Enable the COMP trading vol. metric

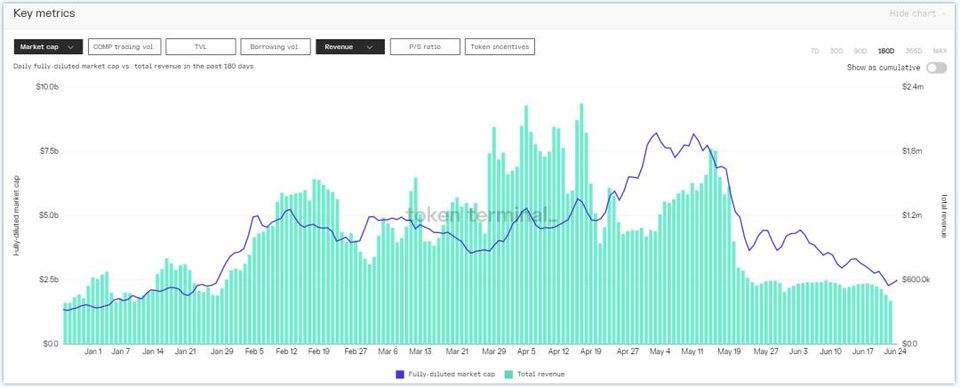pyautogui.click(x=124, y=47)
